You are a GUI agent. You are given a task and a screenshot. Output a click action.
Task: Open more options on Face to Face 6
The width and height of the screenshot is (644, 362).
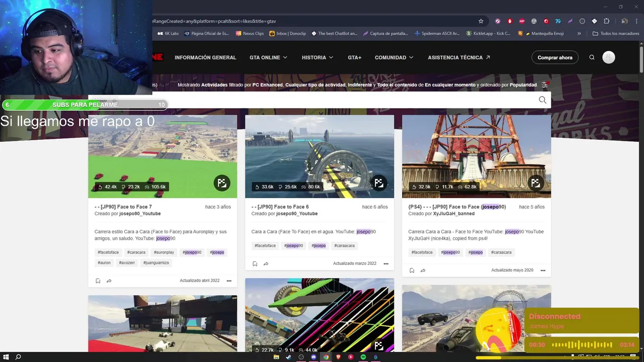click(x=386, y=264)
